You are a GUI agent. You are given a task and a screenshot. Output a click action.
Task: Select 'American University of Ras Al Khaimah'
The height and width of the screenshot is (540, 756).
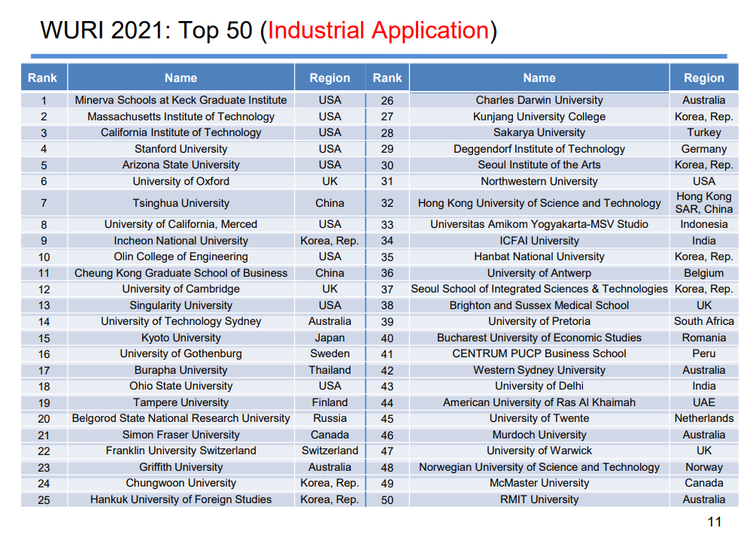click(539, 402)
